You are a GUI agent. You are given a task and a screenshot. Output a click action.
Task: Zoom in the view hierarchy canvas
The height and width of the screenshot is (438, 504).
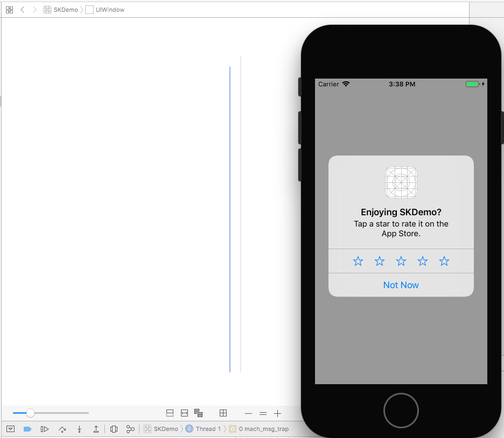click(x=278, y=414)
